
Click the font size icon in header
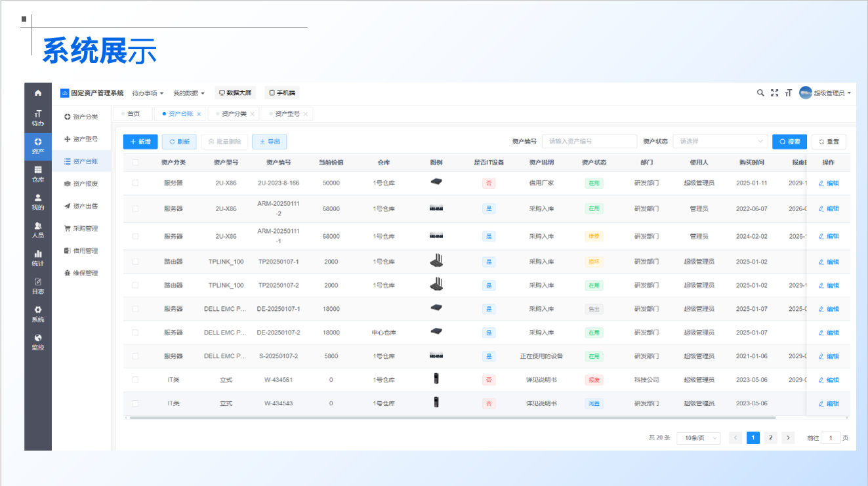pyautogui.click(x=788, y=93)
